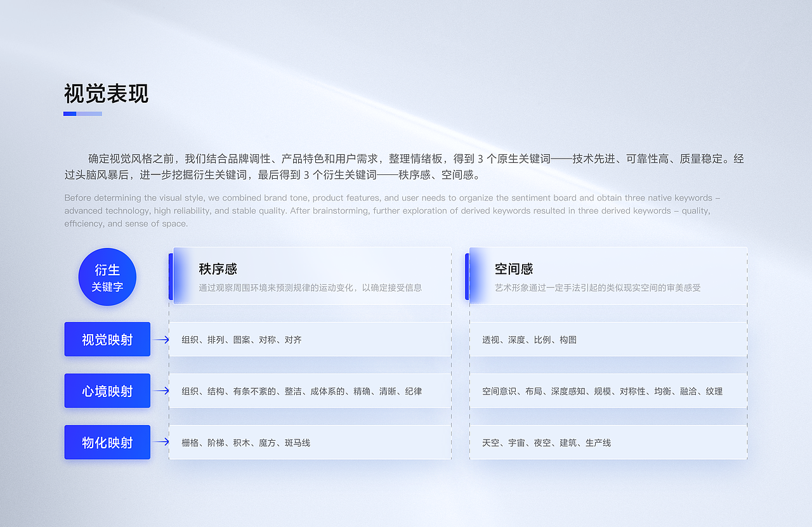The height and width of the screenshot is (527, 812).
Task: Click the row 栅格、阶梯、积木、魔方、斑马线
Action: tap(310, 442)
